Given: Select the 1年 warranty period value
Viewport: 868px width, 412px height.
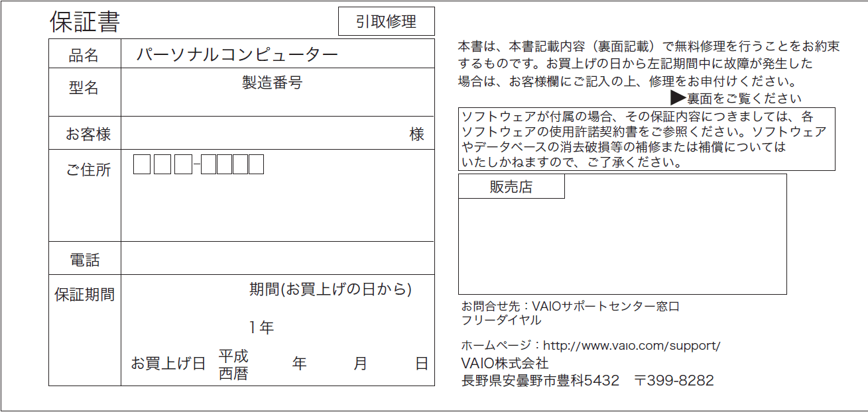Looking at the screenshot, I should pos(261,327).
